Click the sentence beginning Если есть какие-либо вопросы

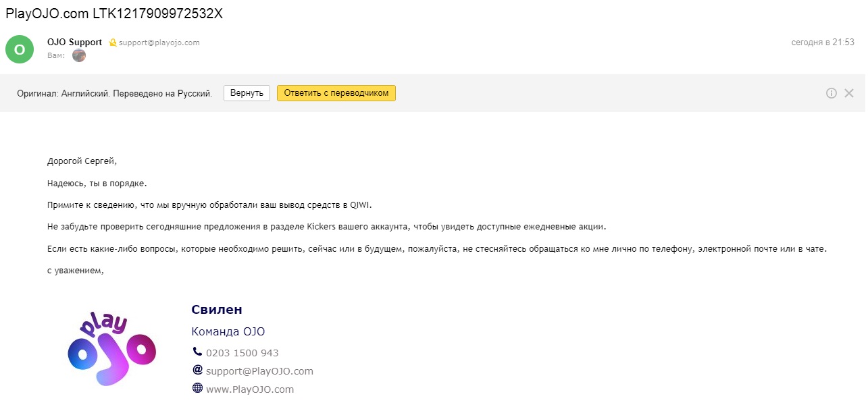point(437,249)
